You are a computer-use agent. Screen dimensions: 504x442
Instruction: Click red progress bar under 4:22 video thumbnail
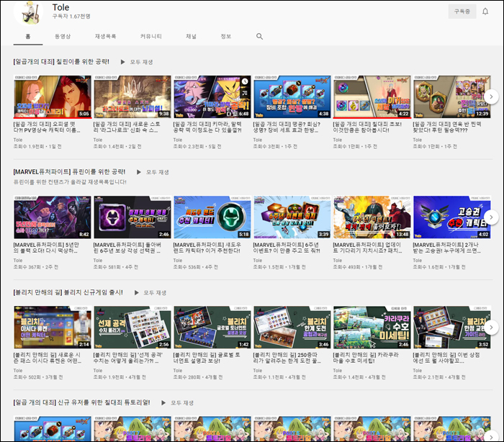pos(372,117)
